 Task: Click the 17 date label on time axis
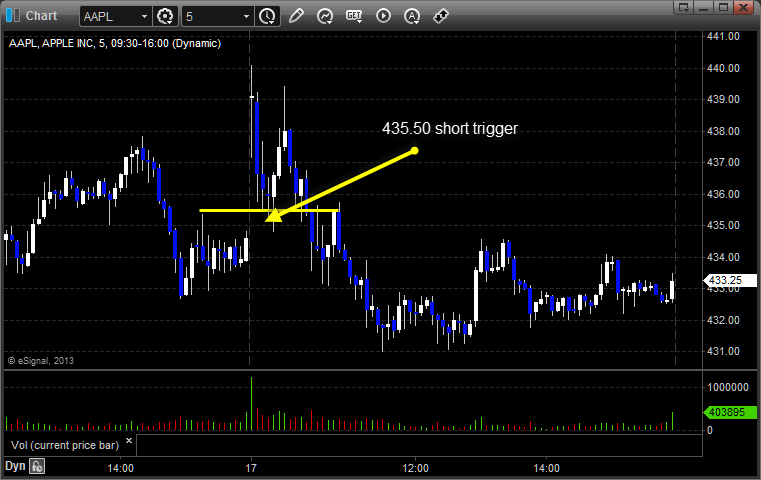click(x=250, y=468)
